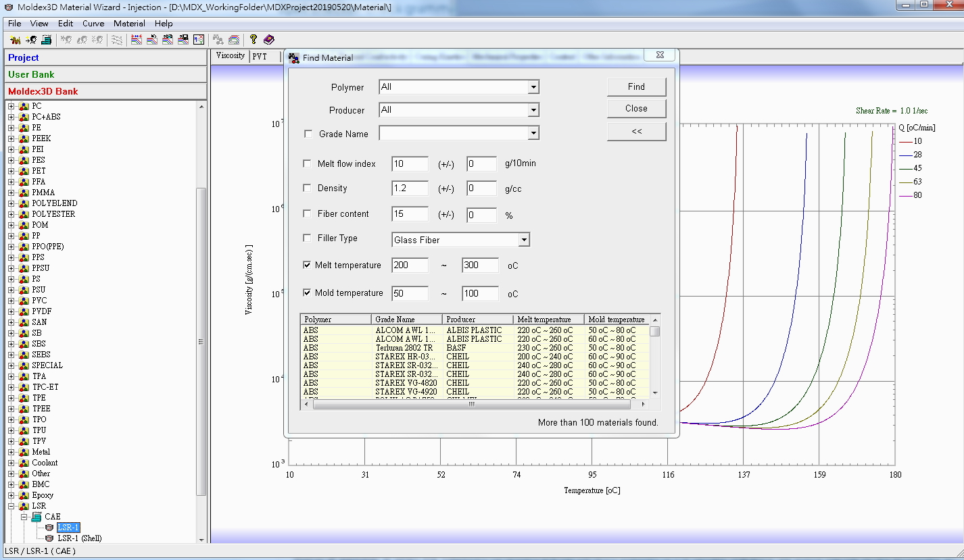Click the TPU polymer group icon
The width and height of the screenshot is (964, 560).
coord(24,430)
